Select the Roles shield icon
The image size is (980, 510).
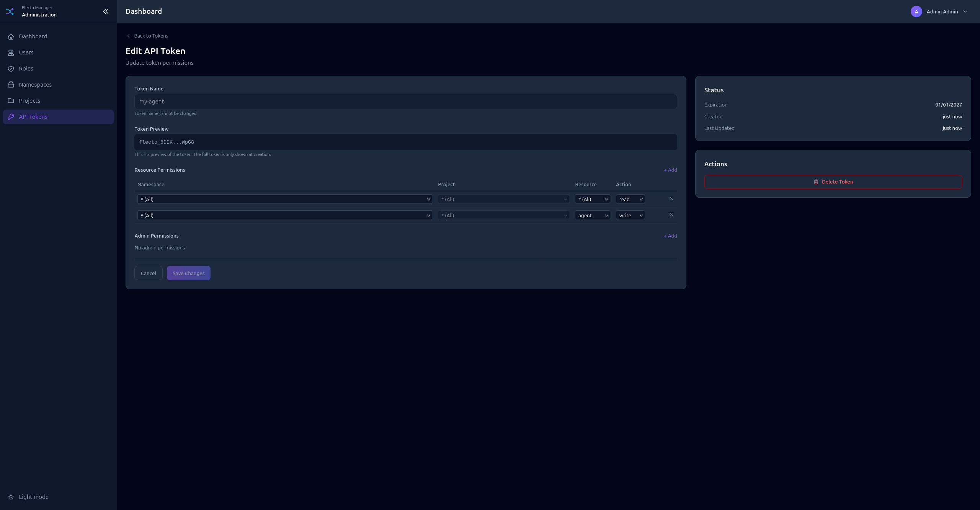[11, 69]
